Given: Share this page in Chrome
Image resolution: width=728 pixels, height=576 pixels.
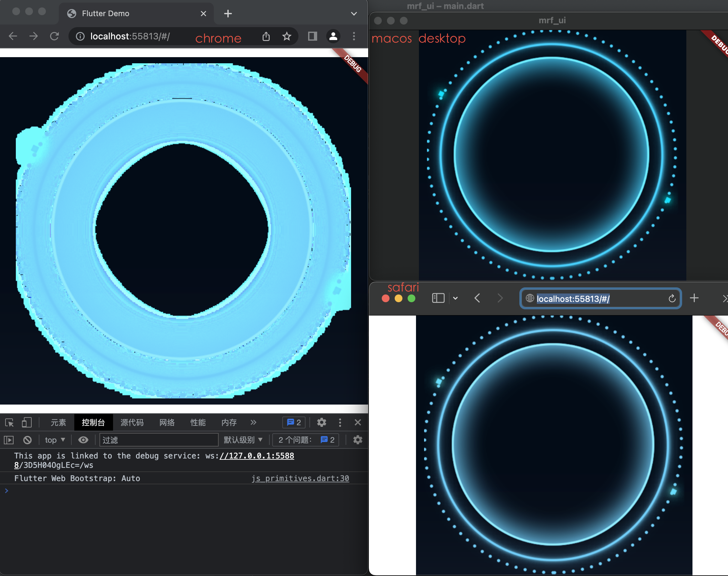Looking at the screenshot, I should pyautogui.click(x=266, y=36).
